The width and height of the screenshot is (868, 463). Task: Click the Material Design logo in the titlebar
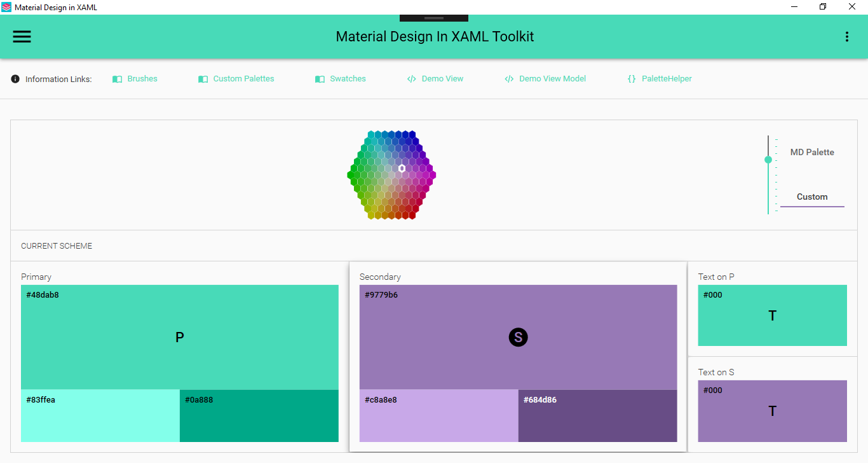coord(7,7)
